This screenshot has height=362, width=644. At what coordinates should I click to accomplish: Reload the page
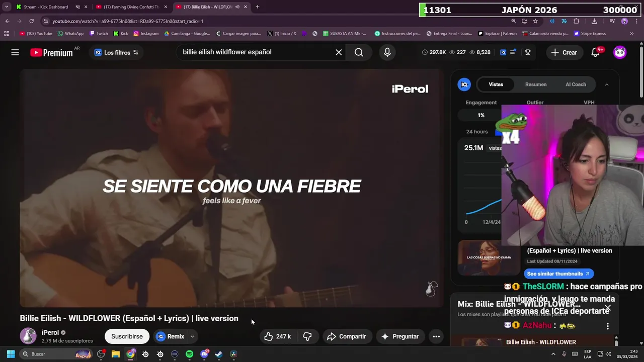(31, 21)
